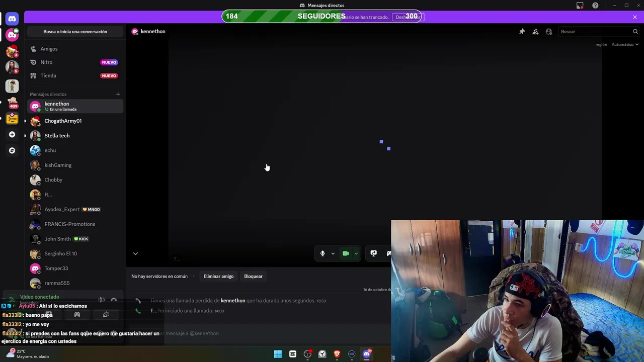Open Serginho El 10 conversation
Image resolution: width=644 pixels, height=362 pixels.
click(x=75, y=253)
